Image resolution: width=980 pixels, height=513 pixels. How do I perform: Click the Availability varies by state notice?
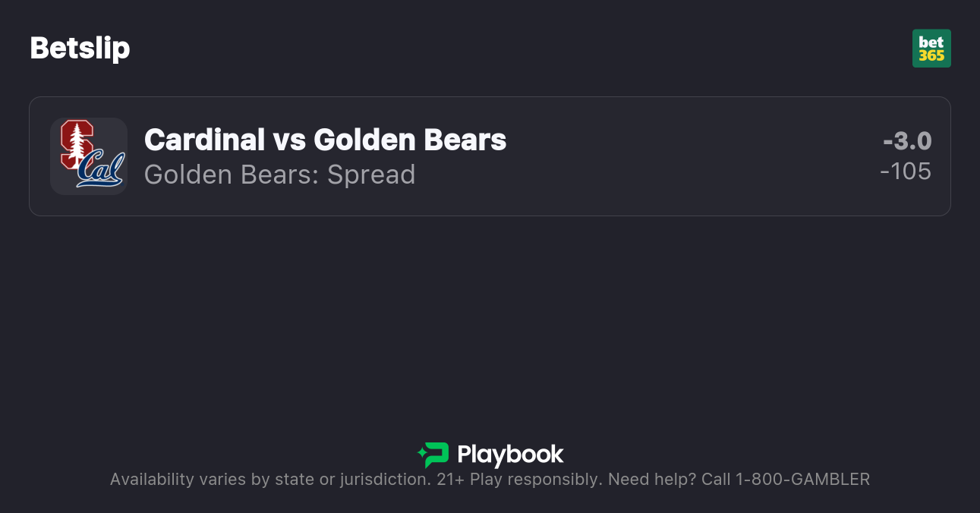point(269,480)
